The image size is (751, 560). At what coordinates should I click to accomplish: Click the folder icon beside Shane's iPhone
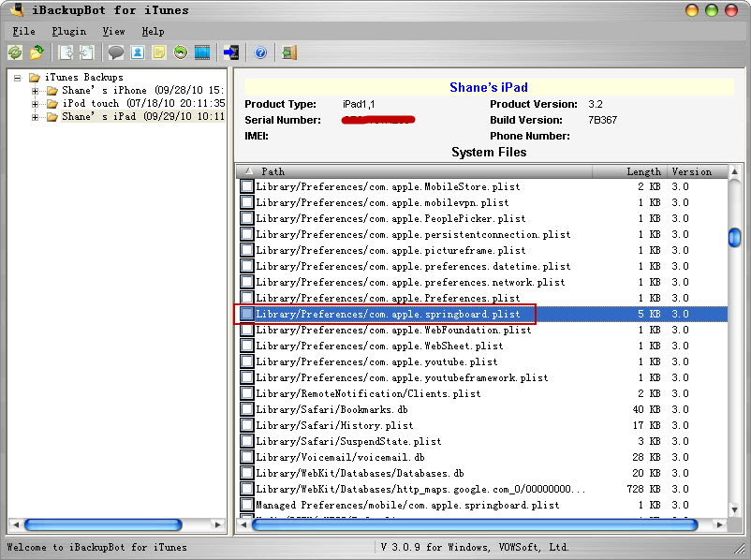[52, 90]
